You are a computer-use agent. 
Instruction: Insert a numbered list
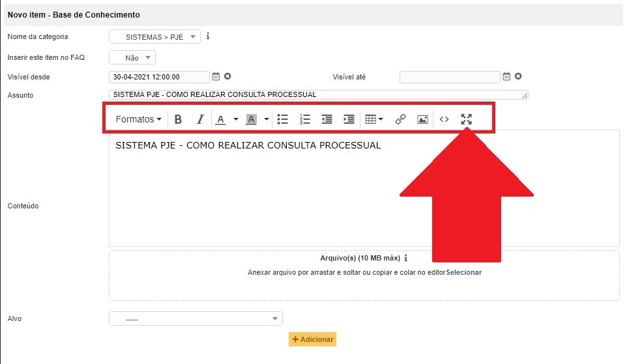click(305, 119)
